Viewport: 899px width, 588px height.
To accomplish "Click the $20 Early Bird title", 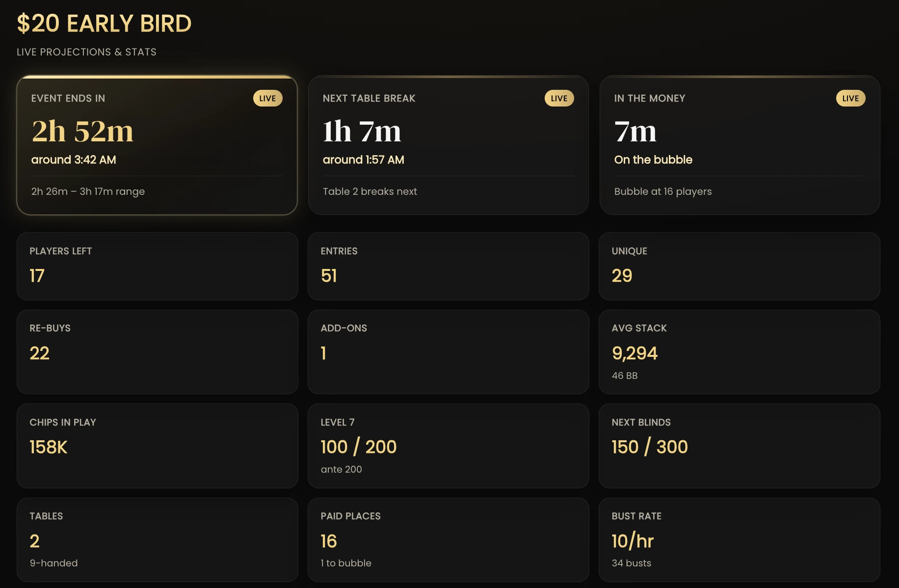I will [104, 24].
